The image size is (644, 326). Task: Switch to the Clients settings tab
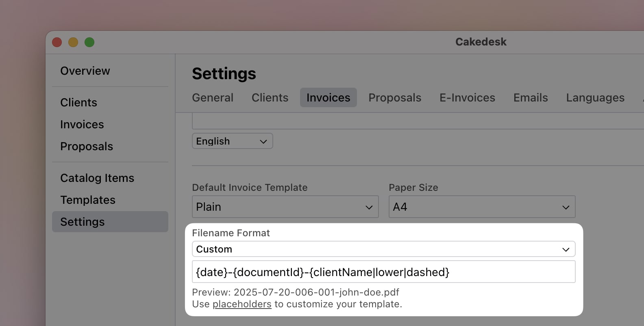tap(270, 97)
